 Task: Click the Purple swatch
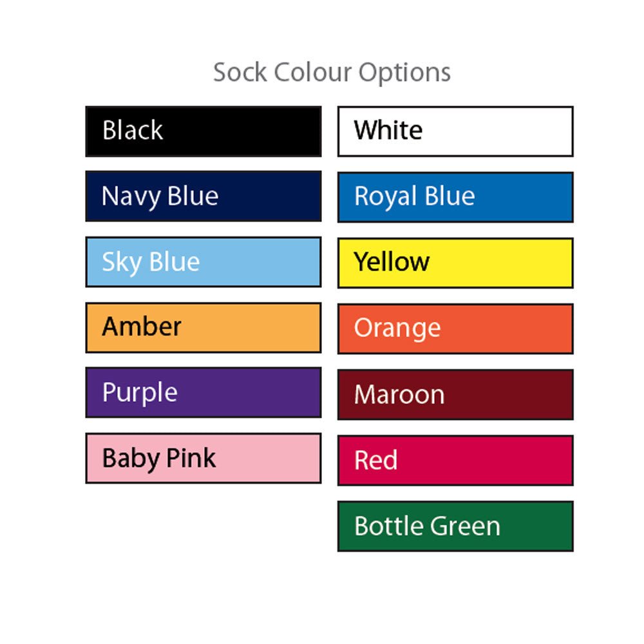coord(203,393)
